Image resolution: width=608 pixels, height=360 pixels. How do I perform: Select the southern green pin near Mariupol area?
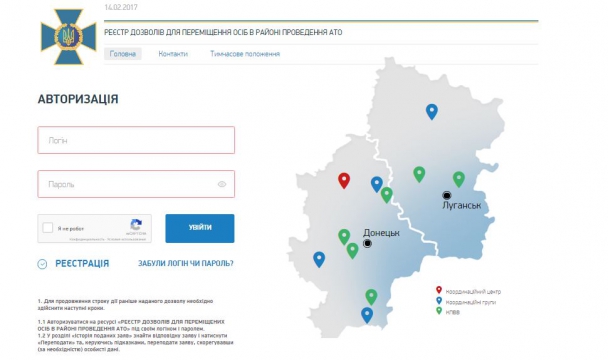tap(371, 297)
